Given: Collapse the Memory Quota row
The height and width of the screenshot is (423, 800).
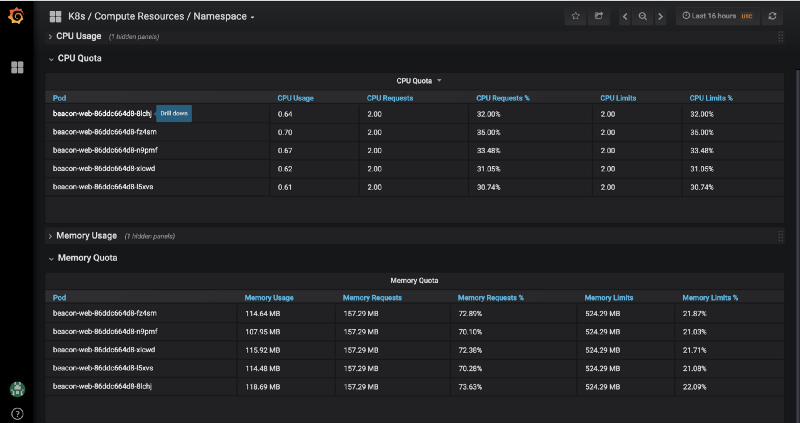Looking at the screenshot, I should click(87, 258).
